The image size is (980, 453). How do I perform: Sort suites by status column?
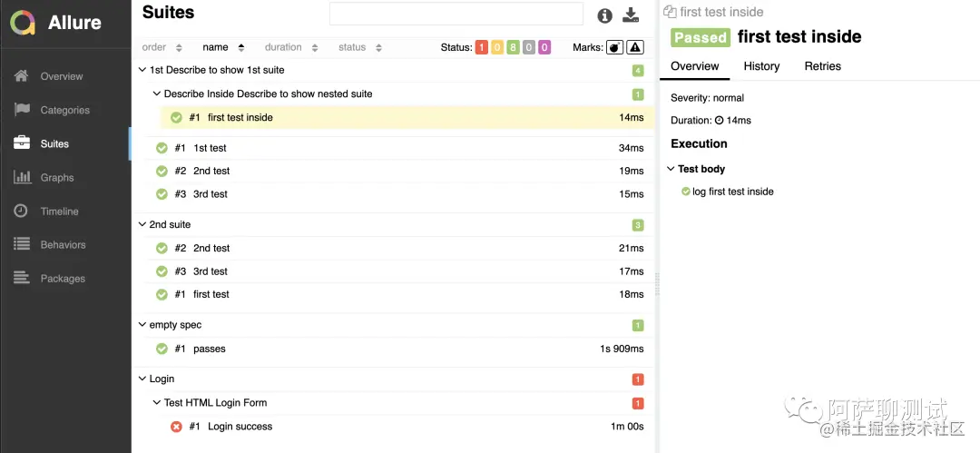tap(360, 47)
